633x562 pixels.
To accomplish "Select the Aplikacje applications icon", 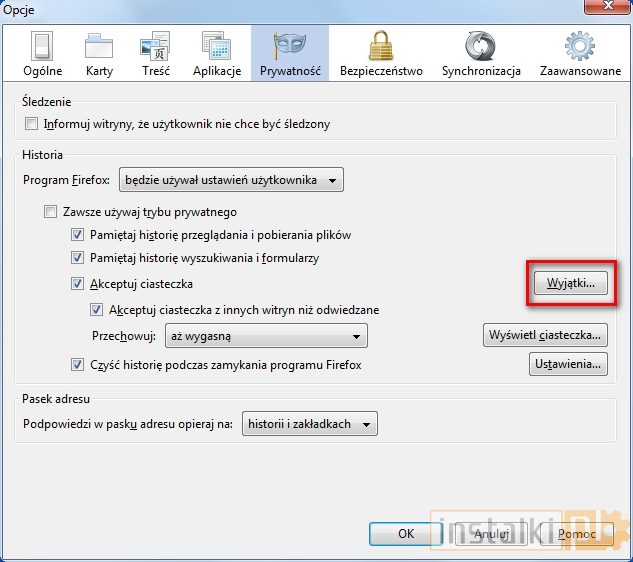I will (x=217, y=47).
